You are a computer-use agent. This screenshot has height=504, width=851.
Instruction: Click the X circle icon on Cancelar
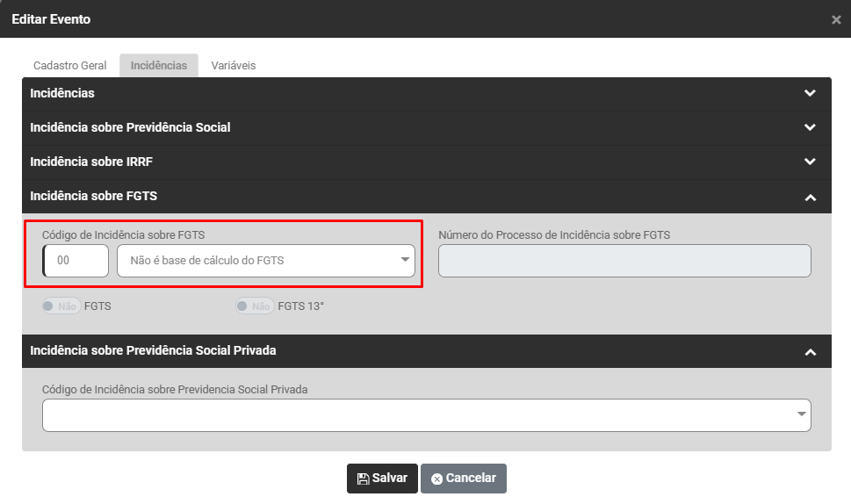[x=436, y=479]
